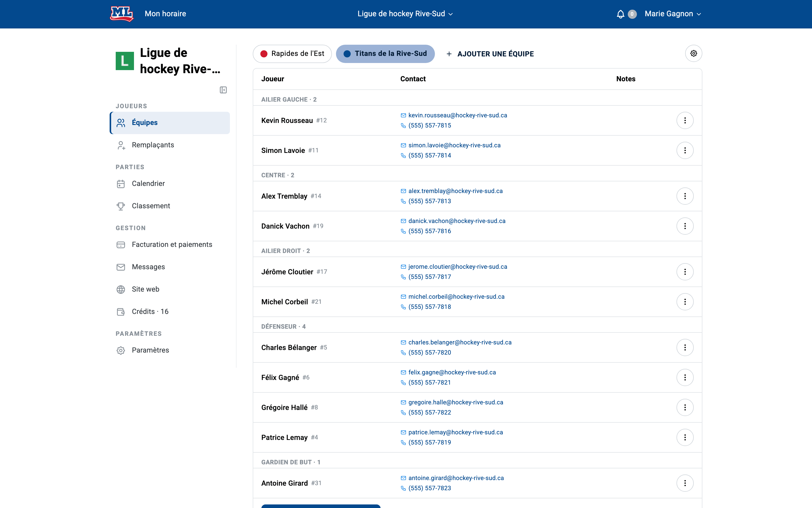Open Équipes in the sidebar
The height and width of the screenshot is (508, 812).
point(170,123)
